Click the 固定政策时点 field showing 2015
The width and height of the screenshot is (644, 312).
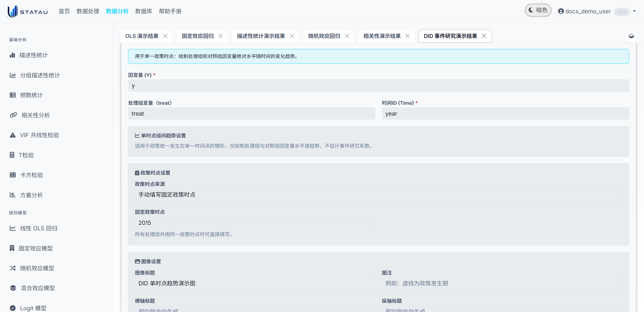click(255, 223)
